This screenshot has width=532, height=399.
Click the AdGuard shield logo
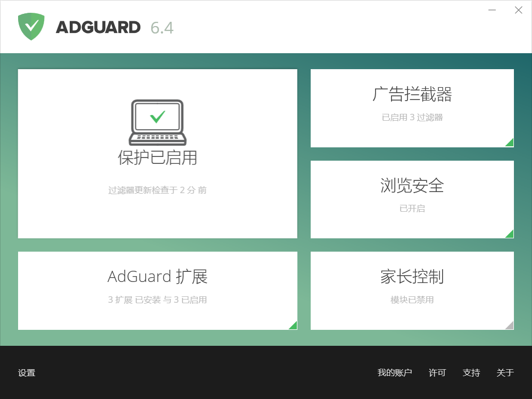click(31, 27)
